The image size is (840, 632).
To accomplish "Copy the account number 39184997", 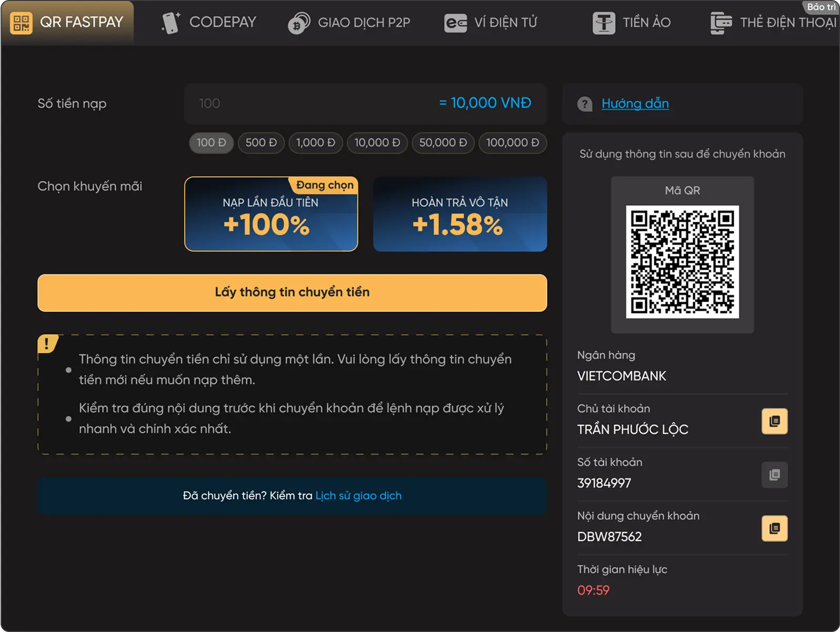I will [x=774, y=475].
